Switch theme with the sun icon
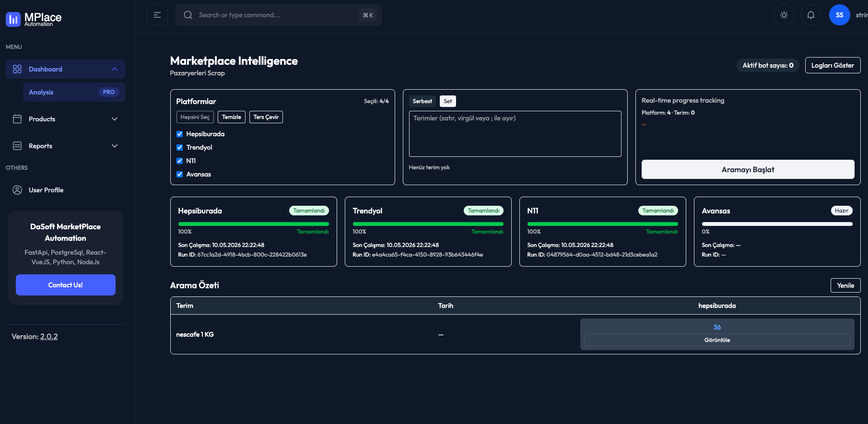 tap(784, 15)
